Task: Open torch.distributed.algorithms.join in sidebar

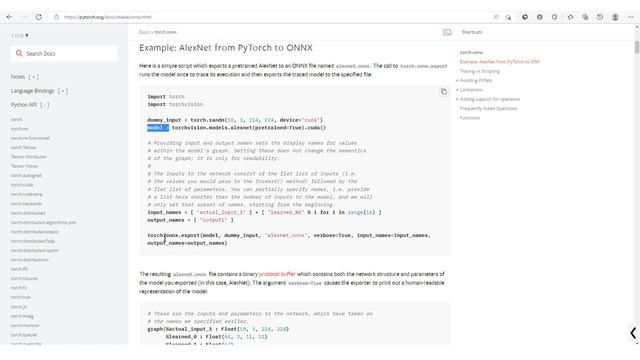Action: 43,222
